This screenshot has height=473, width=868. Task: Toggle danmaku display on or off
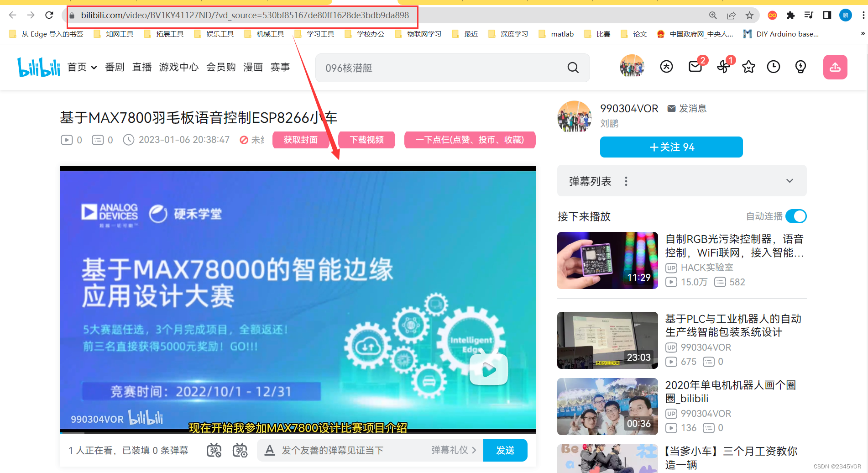pyautogui.click(x=214, y=450)
